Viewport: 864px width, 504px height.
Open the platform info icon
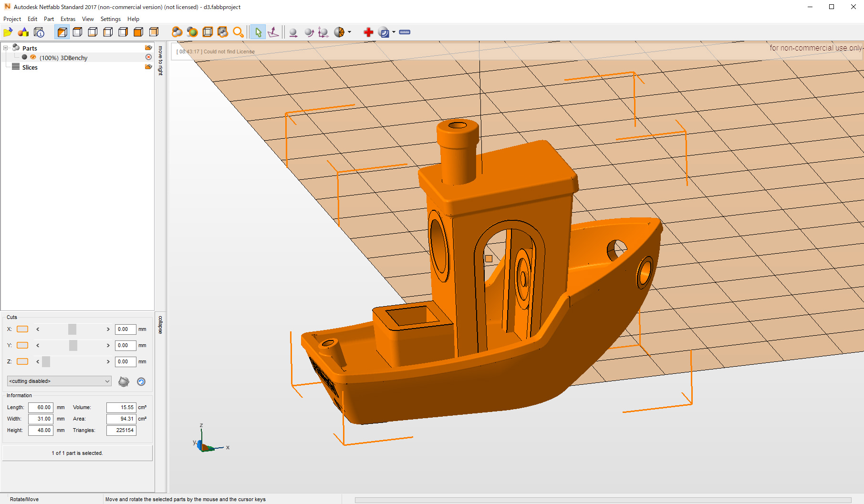click(39, 32)
